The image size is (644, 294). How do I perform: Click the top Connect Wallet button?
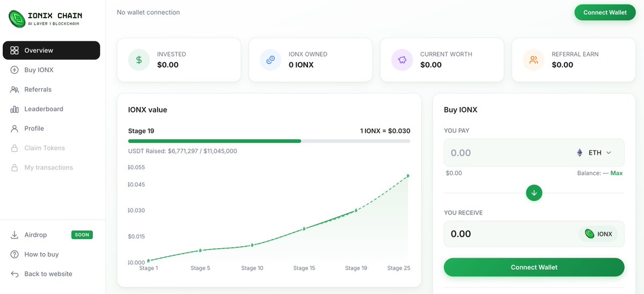pyautogui.click(x=605, y=12)
